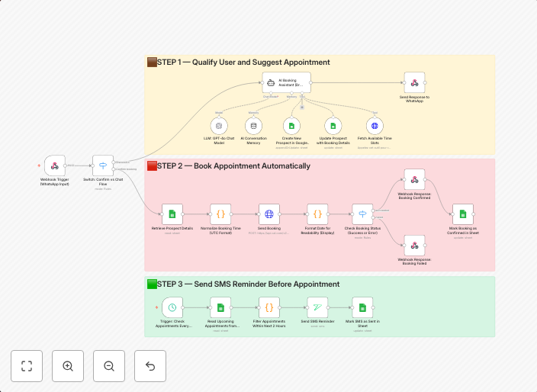The width and height of the screenshot is (537, 392).
Task: Select the Switch: Confirm vs Chat Flow node
Action: click(x=103, y=165)
